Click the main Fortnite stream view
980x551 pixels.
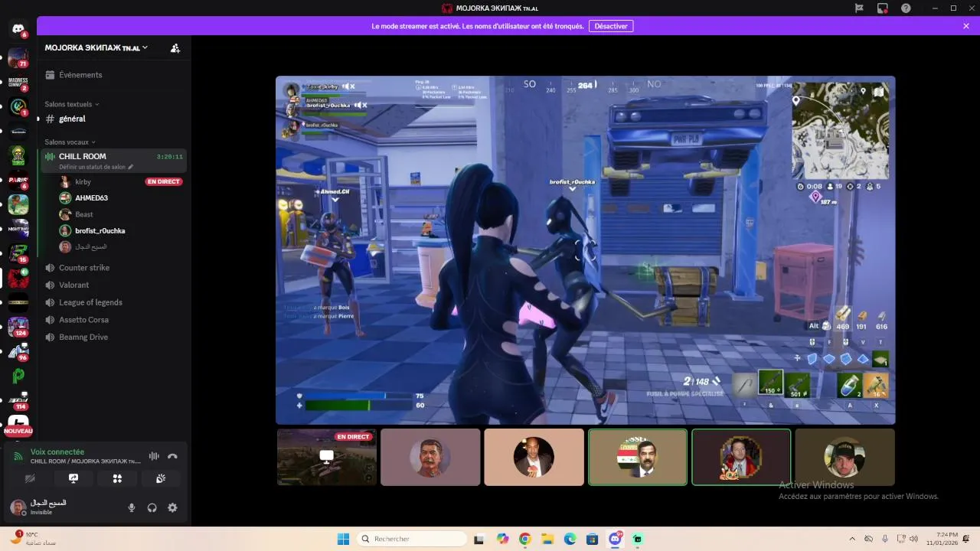click(x=586, y=250)
